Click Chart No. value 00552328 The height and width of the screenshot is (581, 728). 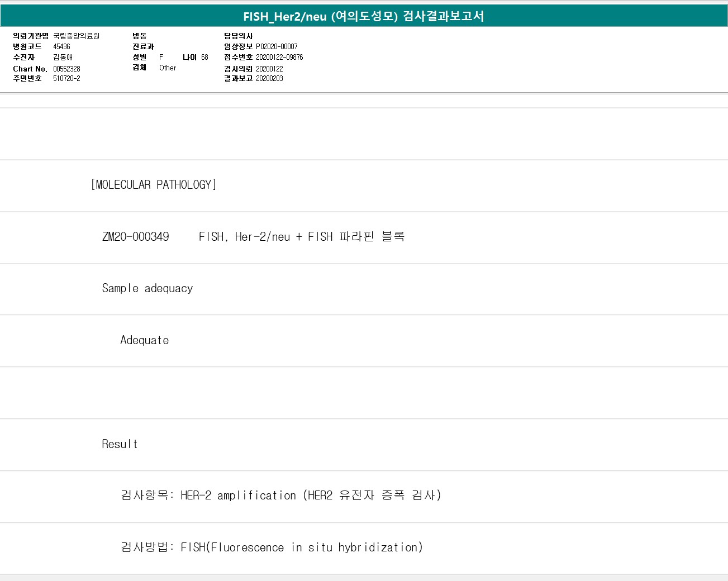[x=66, y=69]
